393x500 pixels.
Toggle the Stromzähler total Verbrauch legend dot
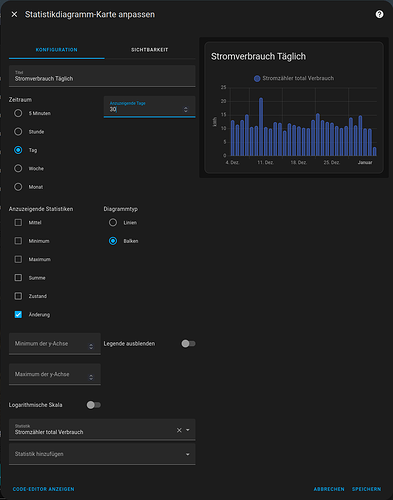[257, 79]
